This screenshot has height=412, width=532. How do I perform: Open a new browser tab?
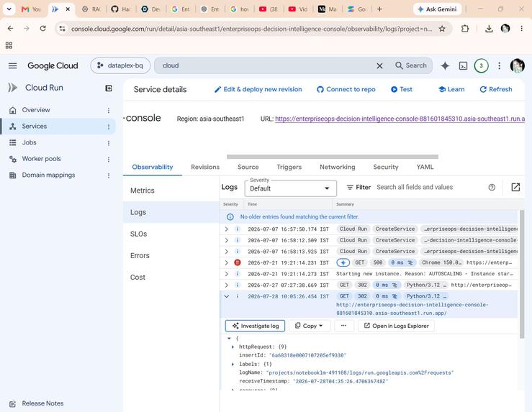379,9
